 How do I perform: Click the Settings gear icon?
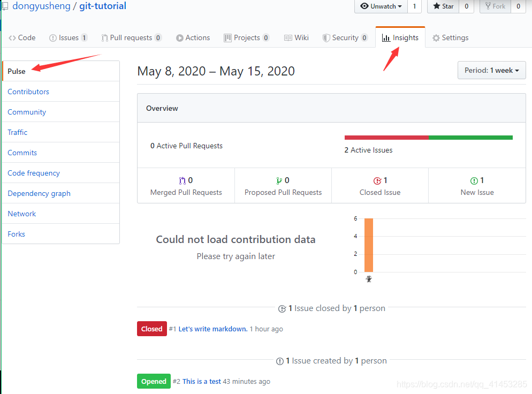[x=436, y=38]
